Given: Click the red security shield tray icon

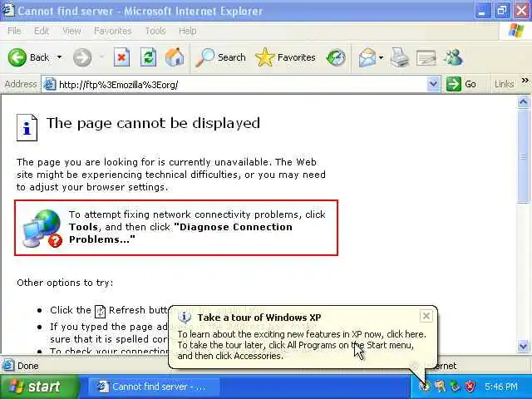Looking at the screenshot, I should pos(470,387).
